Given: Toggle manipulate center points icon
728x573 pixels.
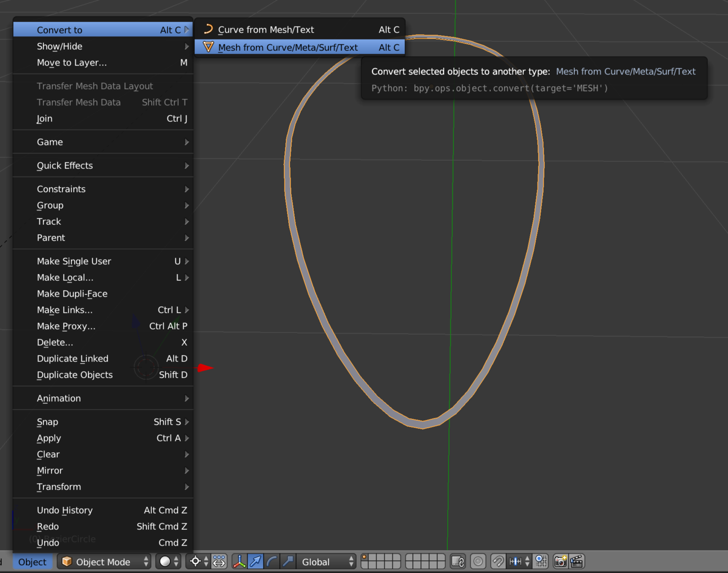Looking at the screenshot, I should click(x=219, y=562).
